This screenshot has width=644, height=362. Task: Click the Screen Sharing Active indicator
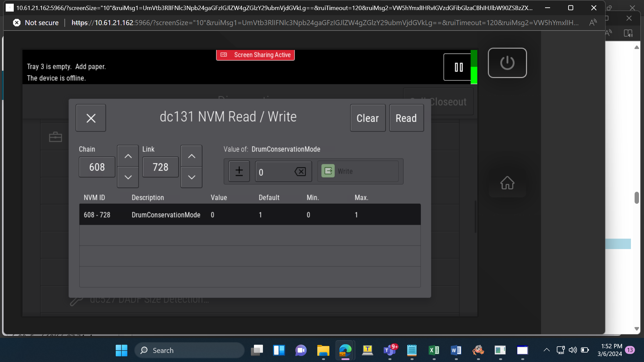coord(255,55)
